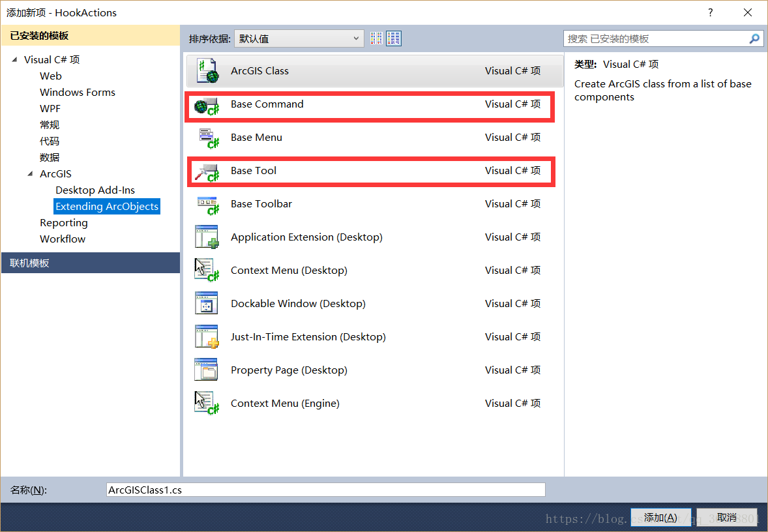Select the Base Toolbar template name
This screenshot has width=768, height=532.
(x=261, y=204)
